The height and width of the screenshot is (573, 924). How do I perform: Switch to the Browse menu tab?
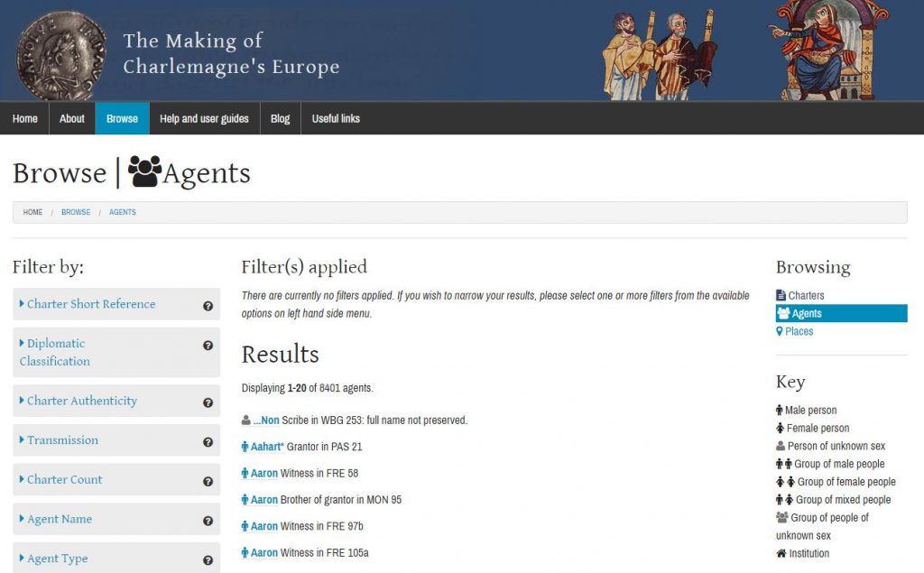click(x=122, y=118)
